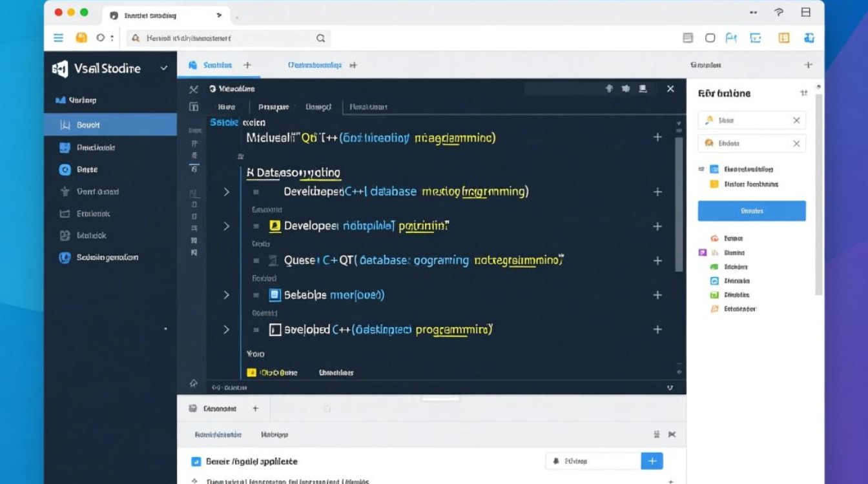
Task: Click the magnifier icon in the search bar
Action: [320, 39]
